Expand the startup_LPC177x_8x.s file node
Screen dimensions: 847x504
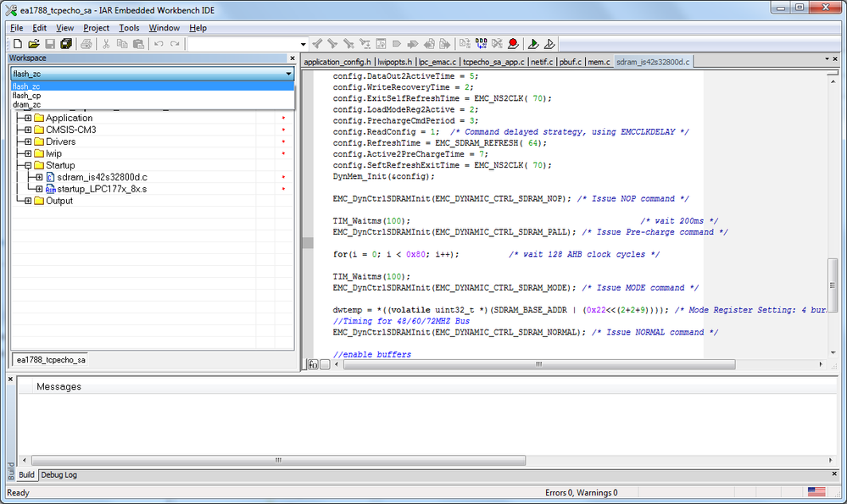(x=40, y=190)
